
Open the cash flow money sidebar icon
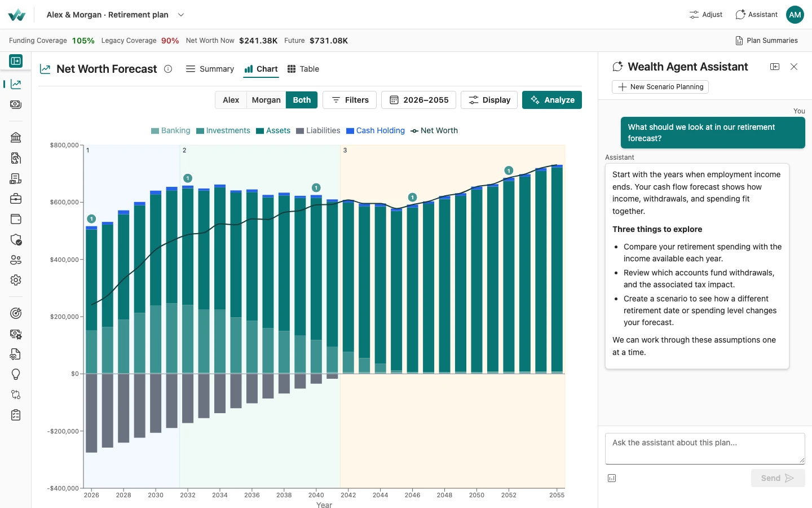click(x=16, y=104)
